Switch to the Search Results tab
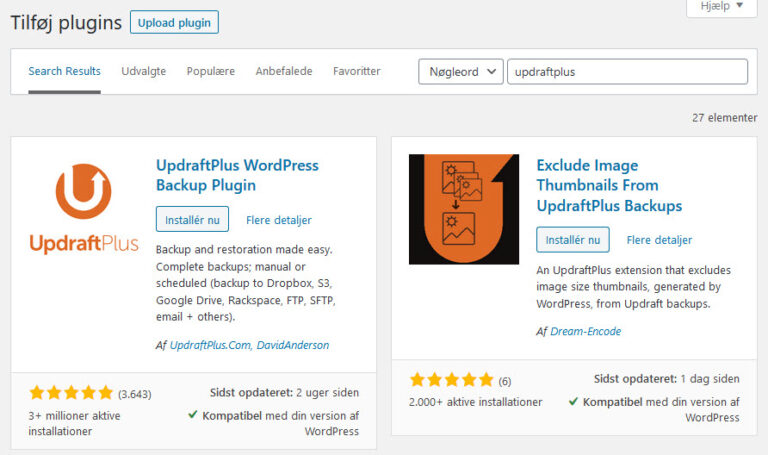Viewport: 768px width, 455px height. click(x=64, y=72)
